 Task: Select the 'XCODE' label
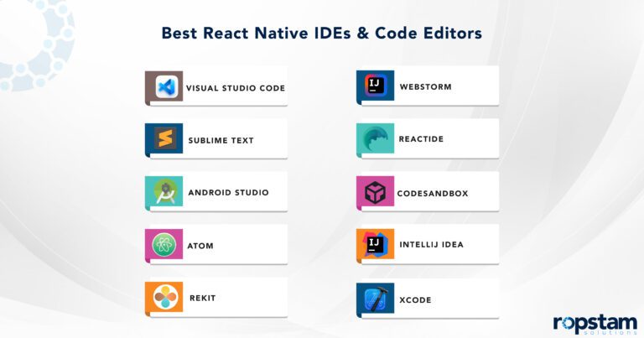415,299
